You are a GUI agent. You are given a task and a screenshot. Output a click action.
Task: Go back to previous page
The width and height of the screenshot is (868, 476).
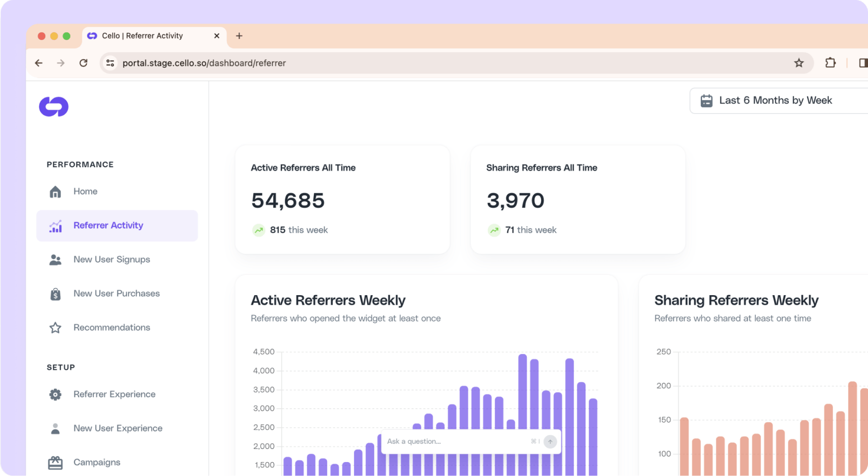tap(39, 63)
